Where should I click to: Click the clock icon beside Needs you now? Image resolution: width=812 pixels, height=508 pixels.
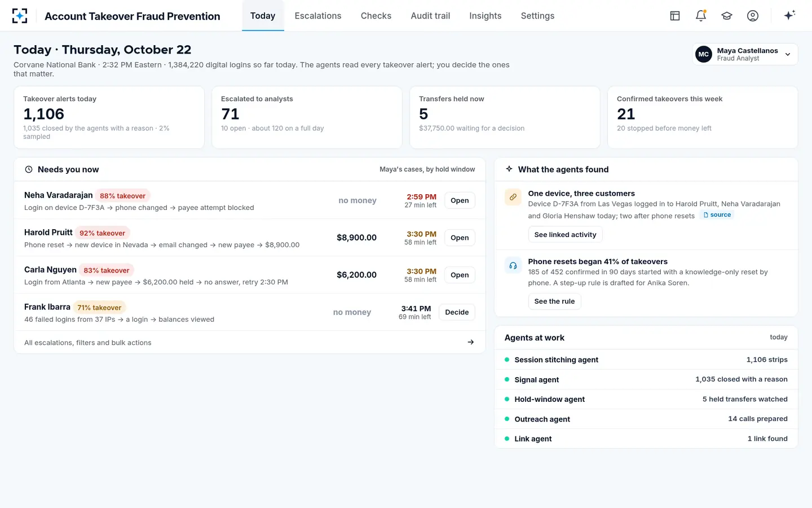[x=29, y=169]
